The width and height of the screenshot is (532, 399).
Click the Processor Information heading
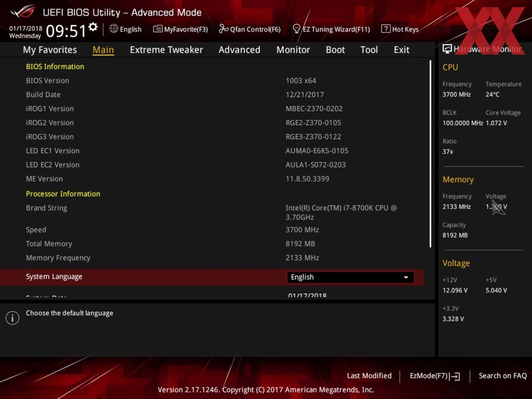(x=63, y=194)
